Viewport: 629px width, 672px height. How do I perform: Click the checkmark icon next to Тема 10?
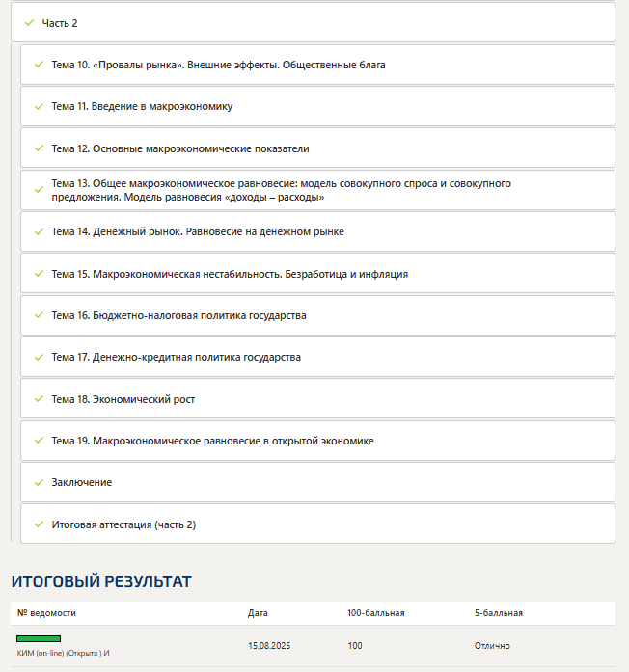point(39,65)
